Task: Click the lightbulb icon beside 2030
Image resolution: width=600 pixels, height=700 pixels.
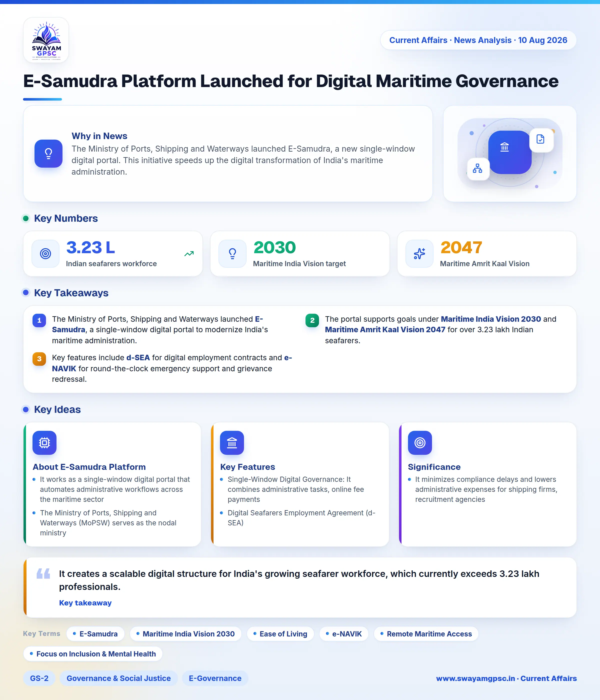Action: coord(233,254)
